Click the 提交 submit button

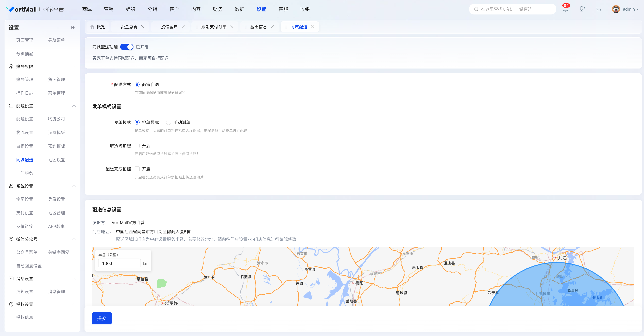[102, 318]
